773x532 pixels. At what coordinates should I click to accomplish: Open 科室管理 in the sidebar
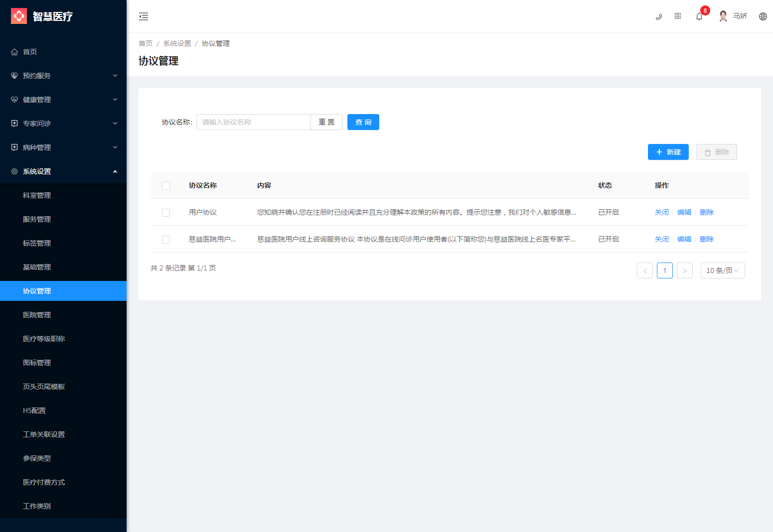(63, 195)
